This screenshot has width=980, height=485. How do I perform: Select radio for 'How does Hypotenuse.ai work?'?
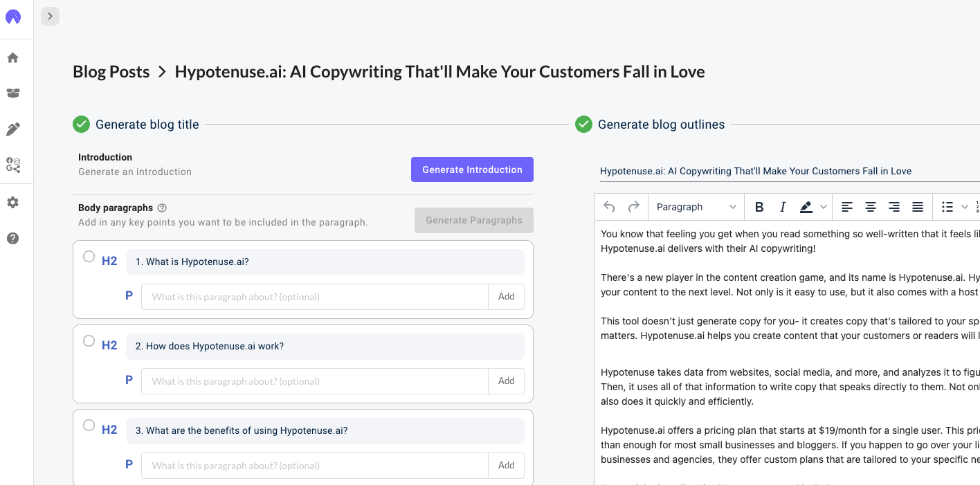pyautogui.click(x=89, y=341)
